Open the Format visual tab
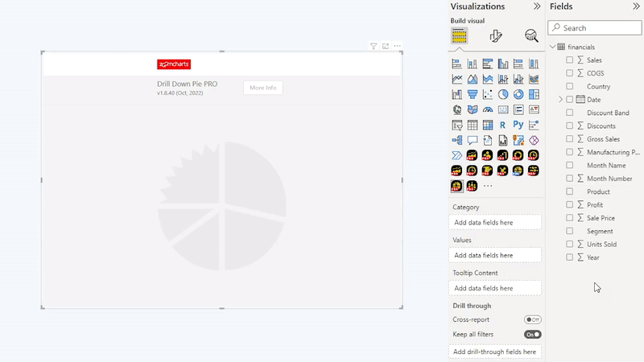Image resolution: width=644 pixels, height=362 pixels. pyautogui.click(x=496, y=36)
